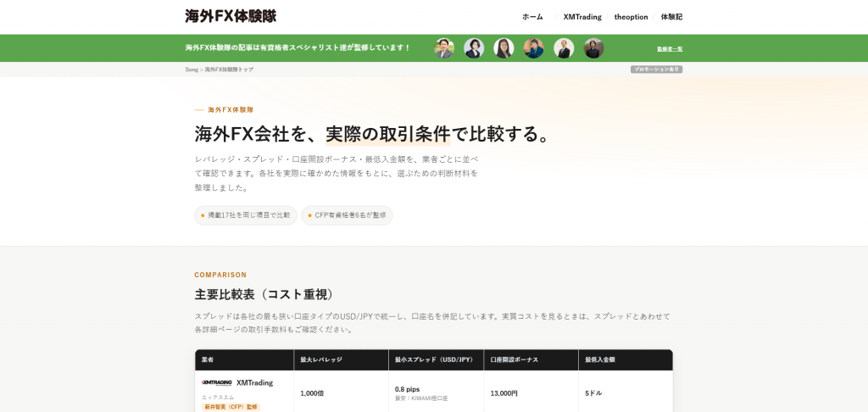
Task: Click the fourth supervisor avatar, blue jacket
Action: click(x=534, y=48)
